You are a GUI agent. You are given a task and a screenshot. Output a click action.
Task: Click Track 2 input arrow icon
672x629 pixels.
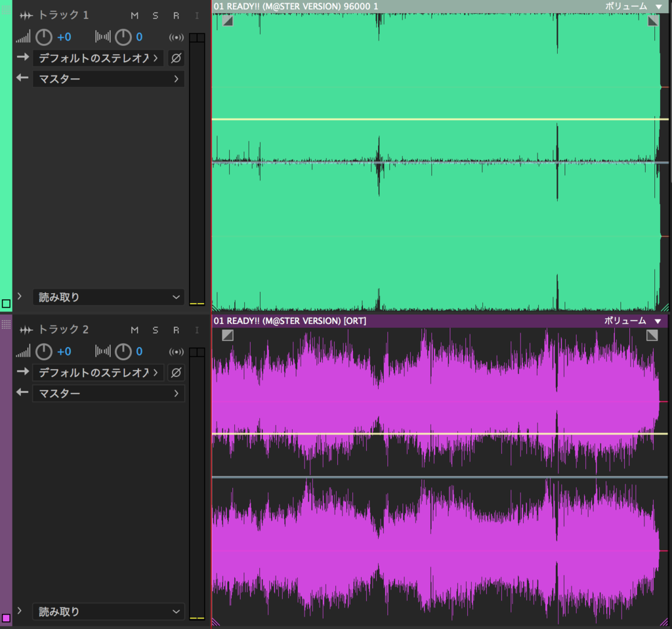point(23,371)
